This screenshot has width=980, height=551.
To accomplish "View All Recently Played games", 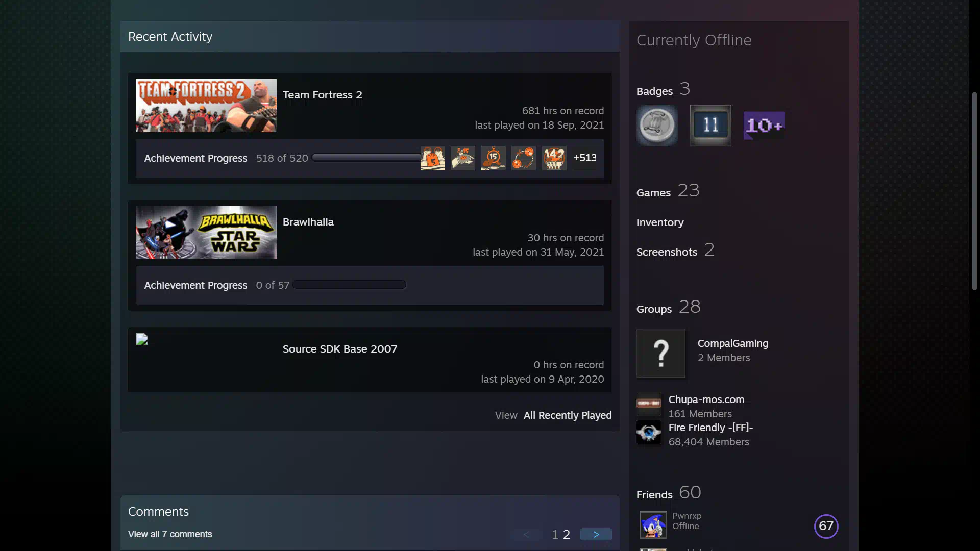I will click(568, 415).
